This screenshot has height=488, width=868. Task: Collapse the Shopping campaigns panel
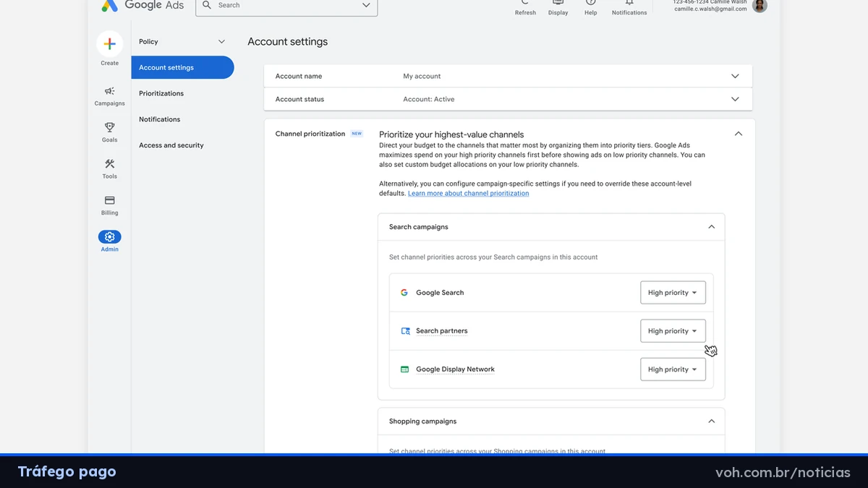pos(711,421)
